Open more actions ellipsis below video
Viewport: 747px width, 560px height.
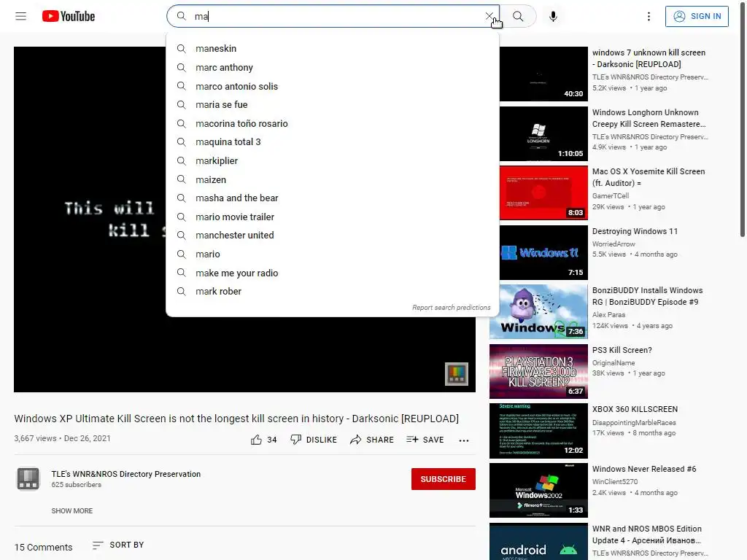463,440
